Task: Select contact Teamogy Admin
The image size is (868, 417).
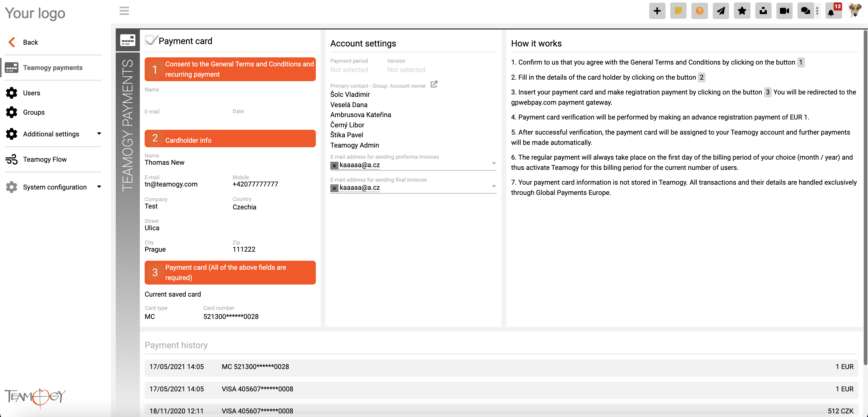Action: (x=354, y=145)
